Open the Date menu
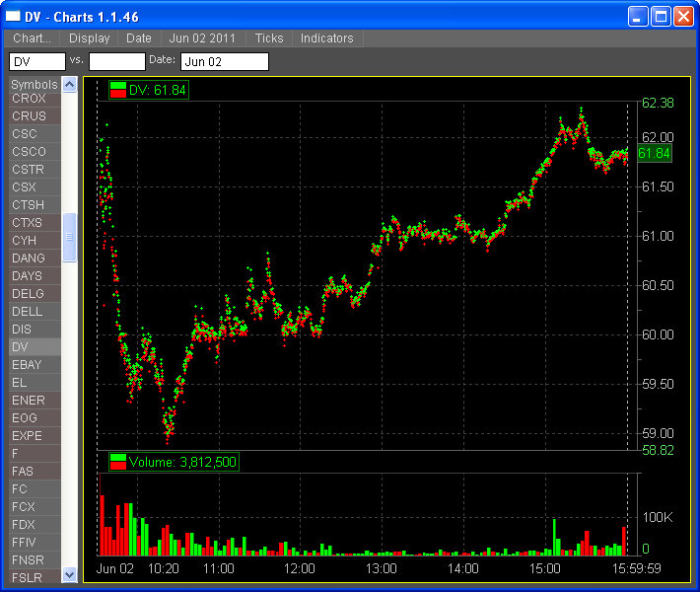The image size is (700, 592). [x=139, y=38]
